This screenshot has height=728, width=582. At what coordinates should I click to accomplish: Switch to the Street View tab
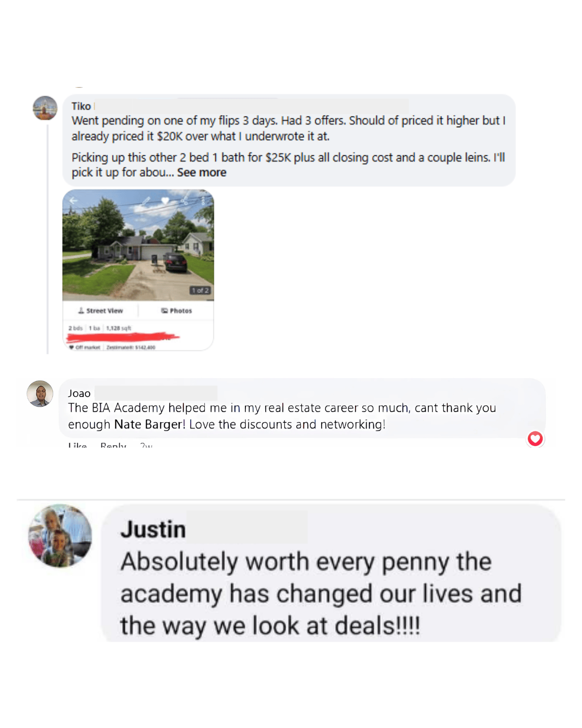(101, 311)
